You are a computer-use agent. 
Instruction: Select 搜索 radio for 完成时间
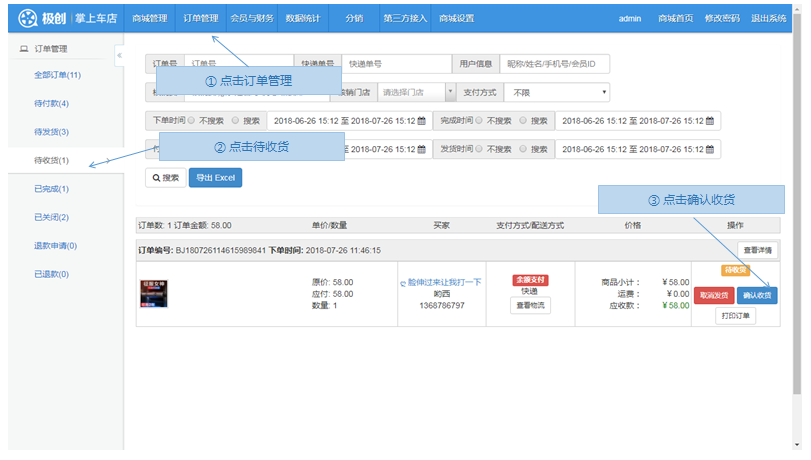pyautogui.click(x=523, y=121)
